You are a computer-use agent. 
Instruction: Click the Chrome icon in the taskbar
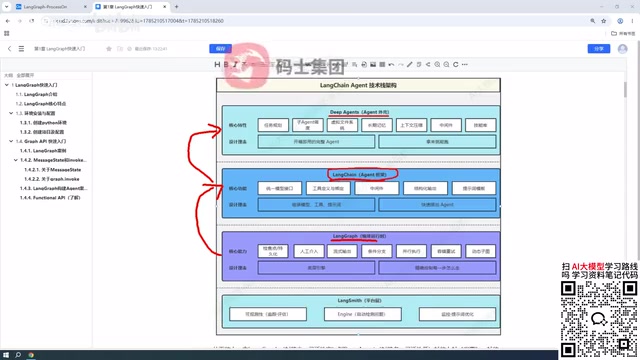31,355
